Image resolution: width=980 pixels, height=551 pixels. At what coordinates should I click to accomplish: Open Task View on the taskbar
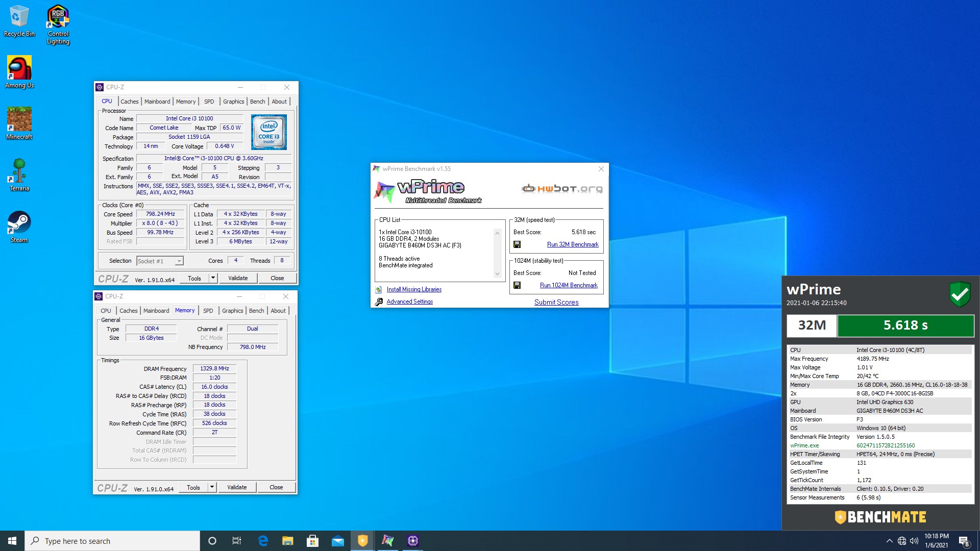click(x=237, y=541)
